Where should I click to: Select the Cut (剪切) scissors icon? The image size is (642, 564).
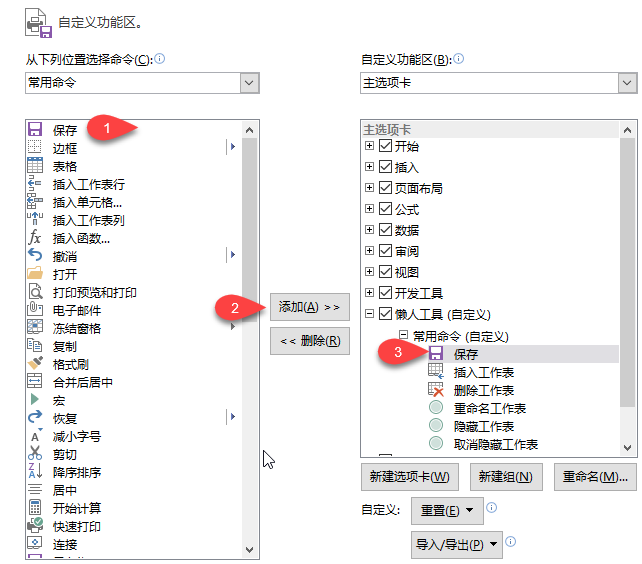pos(34,454)
